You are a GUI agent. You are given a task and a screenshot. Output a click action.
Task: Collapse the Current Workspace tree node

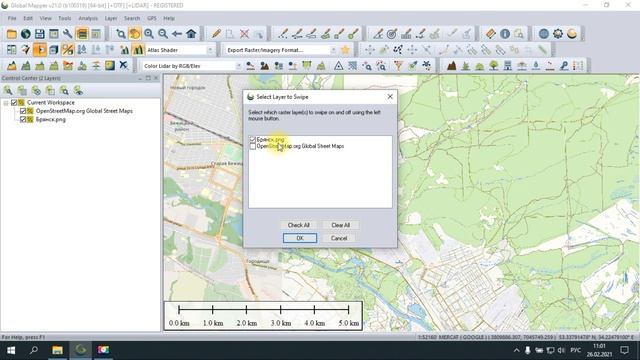click(6, 103)
